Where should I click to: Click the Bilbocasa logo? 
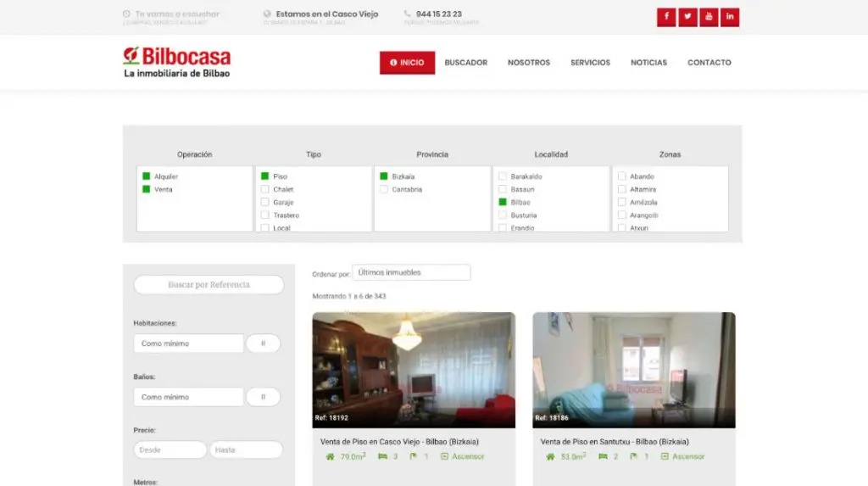coord(176,62)
